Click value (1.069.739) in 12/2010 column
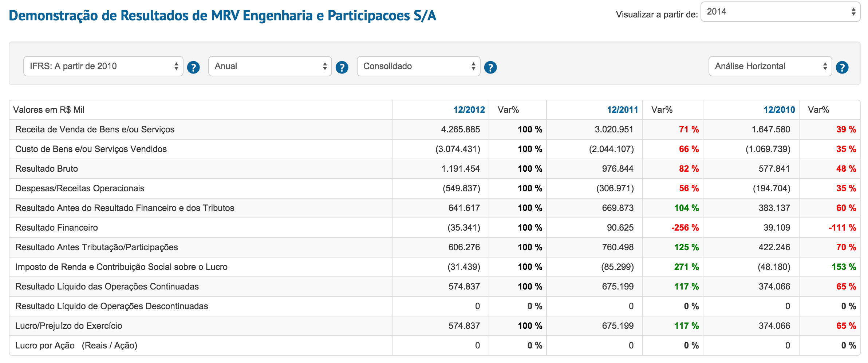 [x=768, y=149]
